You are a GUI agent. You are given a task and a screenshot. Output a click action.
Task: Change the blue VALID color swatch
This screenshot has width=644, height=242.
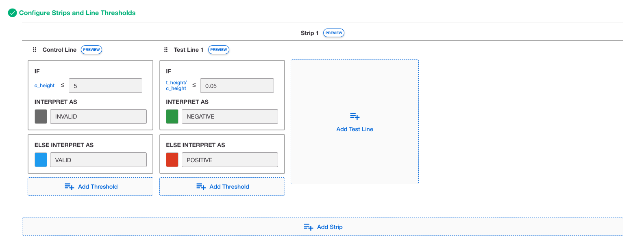coord(41,160)
